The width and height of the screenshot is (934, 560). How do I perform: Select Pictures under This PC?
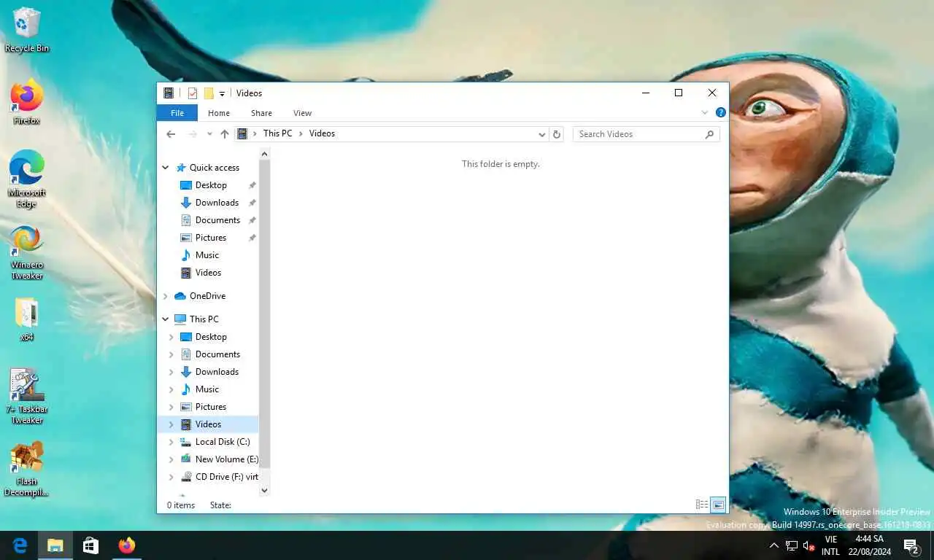(x=211, y=407)
